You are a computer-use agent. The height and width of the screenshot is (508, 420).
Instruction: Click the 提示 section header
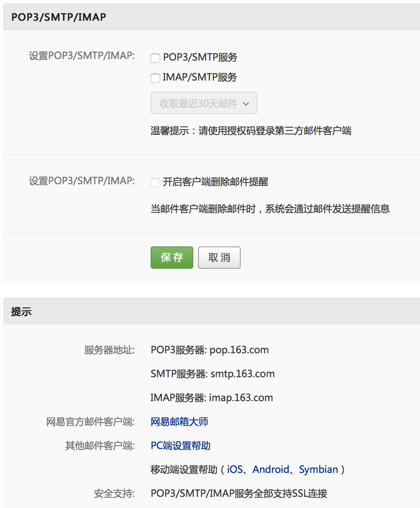[22, 312]
